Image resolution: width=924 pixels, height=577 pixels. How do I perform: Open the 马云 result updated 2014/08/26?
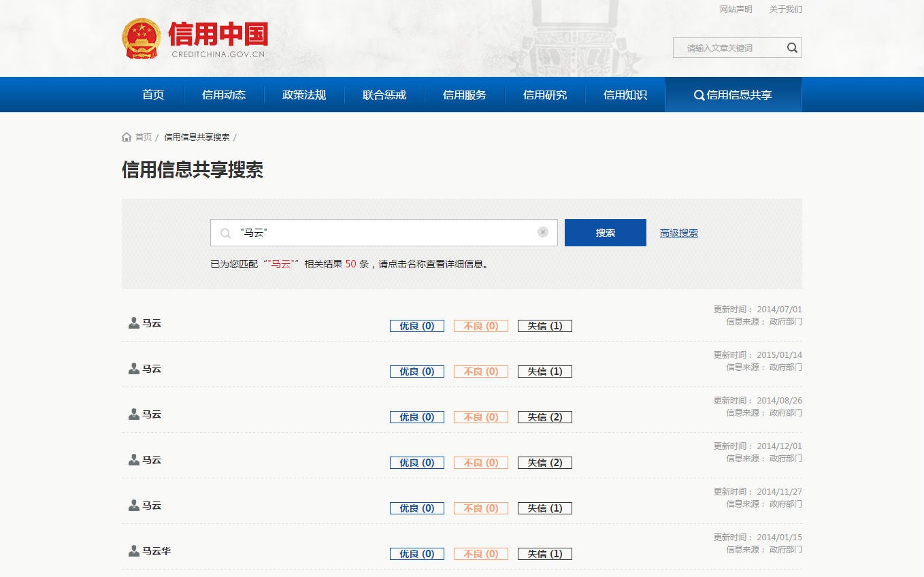(152, 414)
